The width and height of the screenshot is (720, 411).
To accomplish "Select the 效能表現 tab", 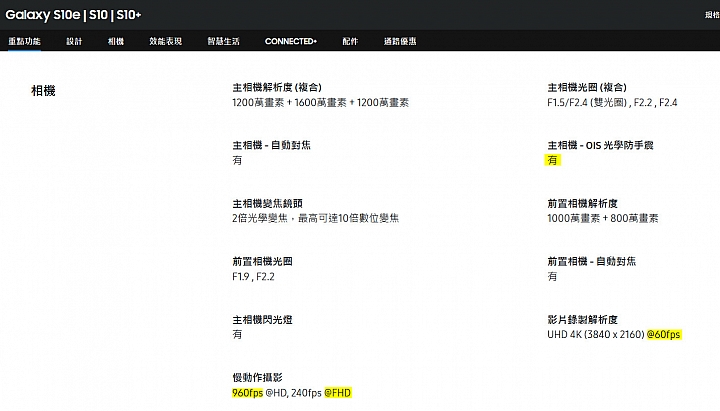I will click(x=165, y=41).
